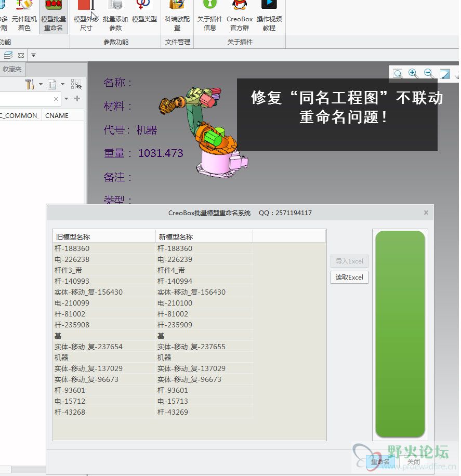
Task: Click the 旧模型名称 column header
Action: coord(104,237)
